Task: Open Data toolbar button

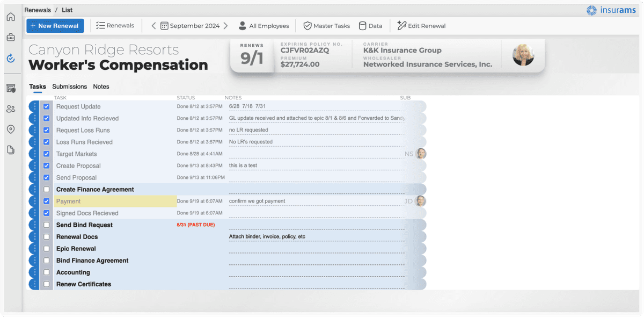Action: click(x=370, y=26)
